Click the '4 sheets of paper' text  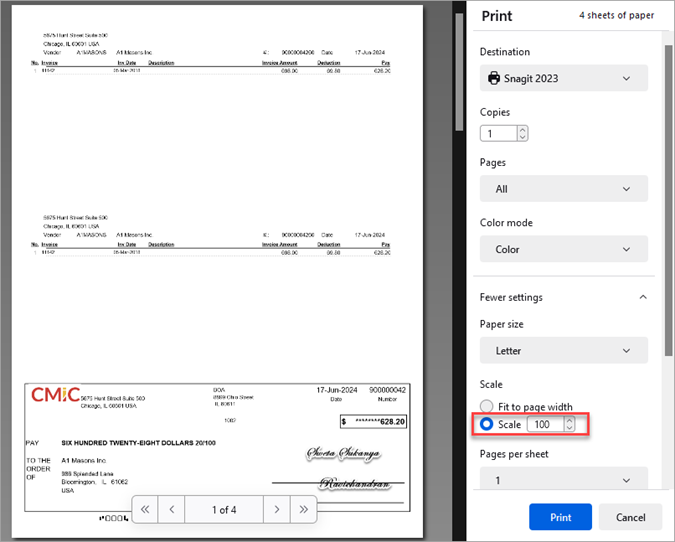point(616,15)
